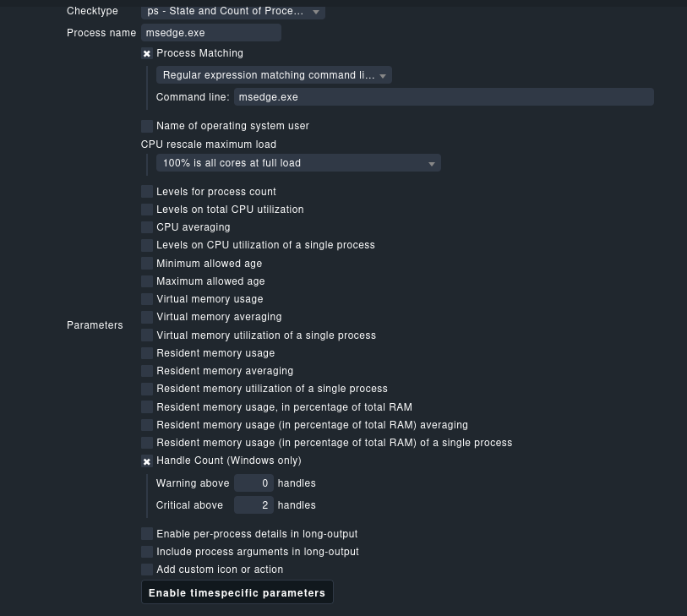Click Enable timespecific parameters button

237,593
